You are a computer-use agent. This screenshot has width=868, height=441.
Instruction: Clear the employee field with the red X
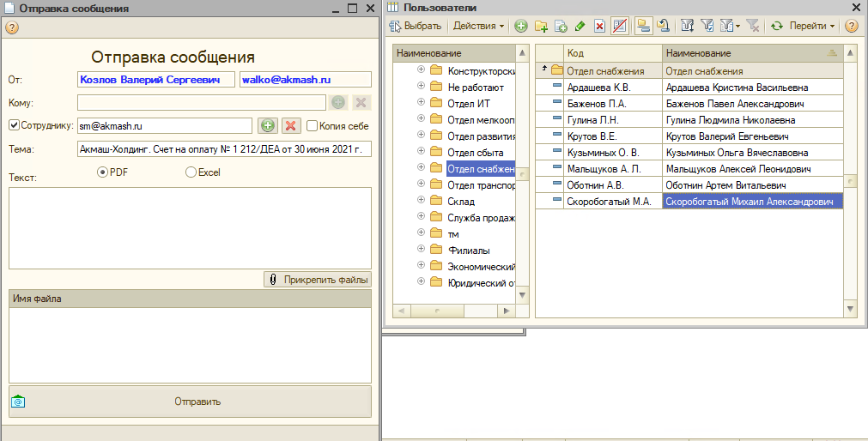click(291, 125)
